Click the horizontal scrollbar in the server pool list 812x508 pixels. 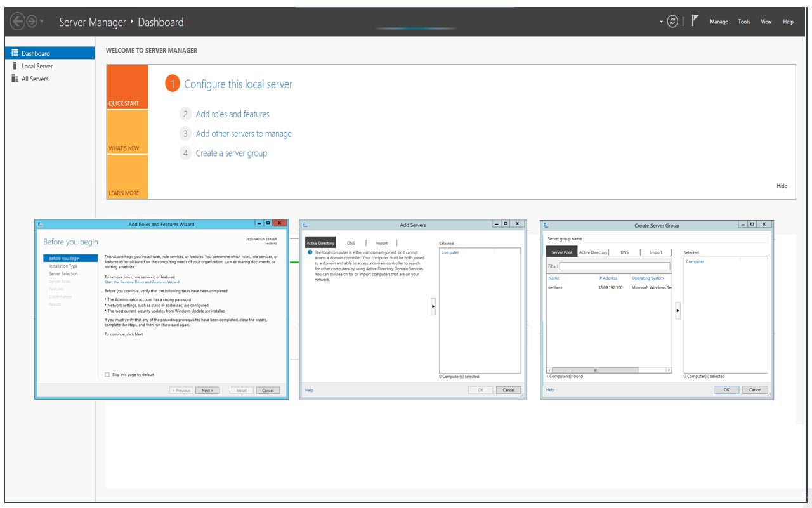595,370
